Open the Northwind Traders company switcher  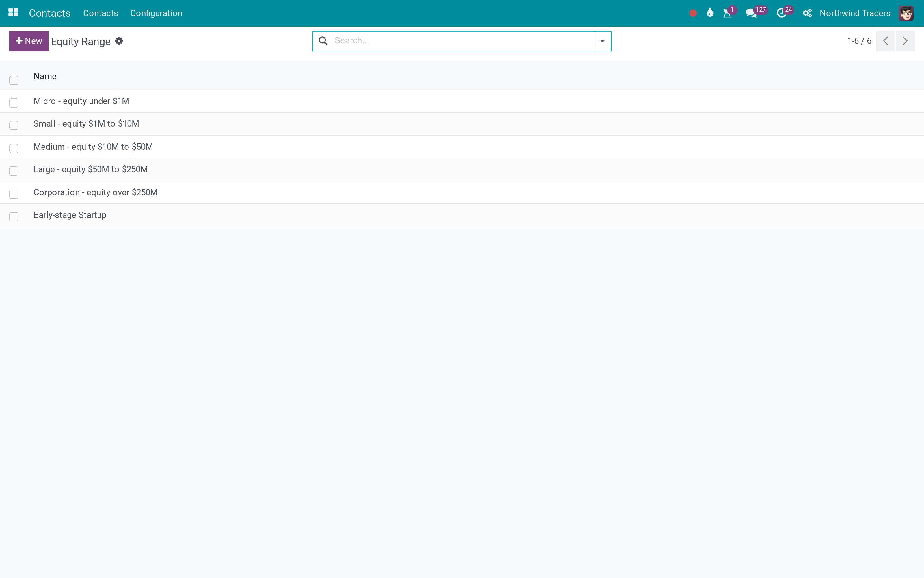[x=855, y=13]
